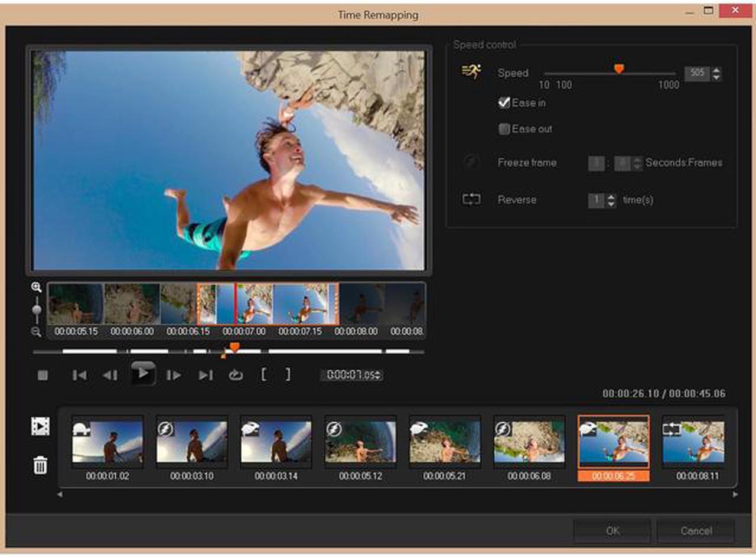Click the Reverse times value field

coord(597,200)
